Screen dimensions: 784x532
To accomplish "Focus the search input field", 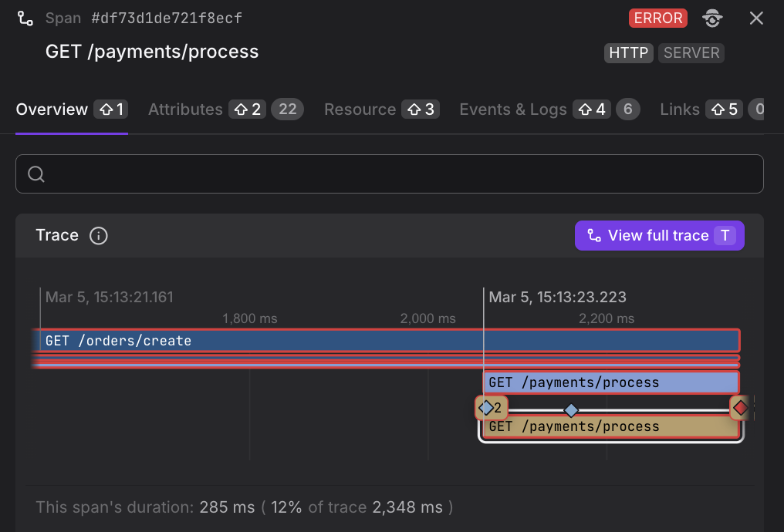I will click(401, 174).
